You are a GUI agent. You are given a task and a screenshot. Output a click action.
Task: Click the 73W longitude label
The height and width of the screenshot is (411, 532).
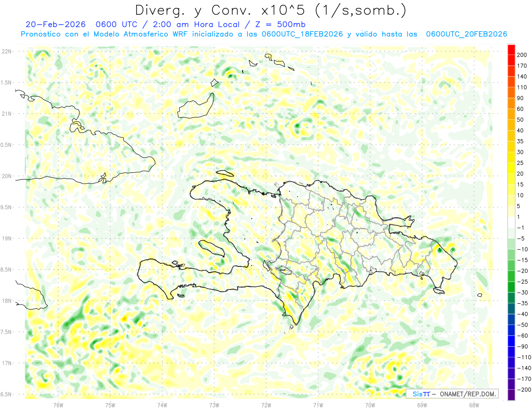coord(214,404)
